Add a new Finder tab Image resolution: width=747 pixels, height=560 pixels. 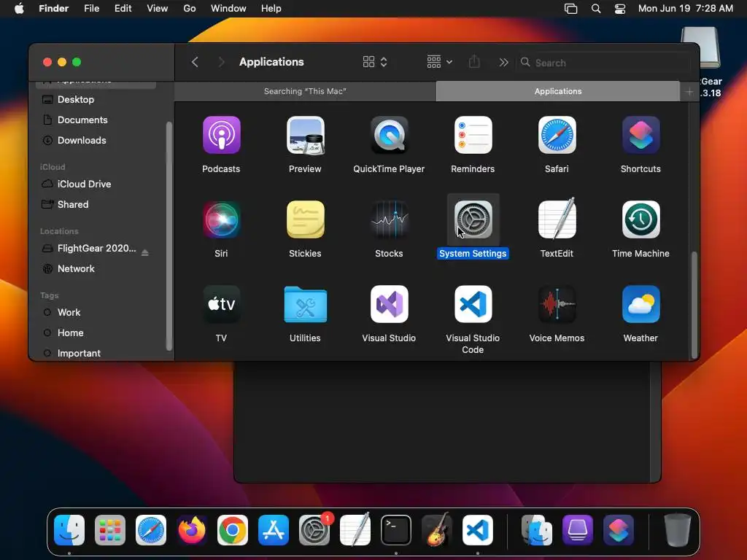point(689,92)
